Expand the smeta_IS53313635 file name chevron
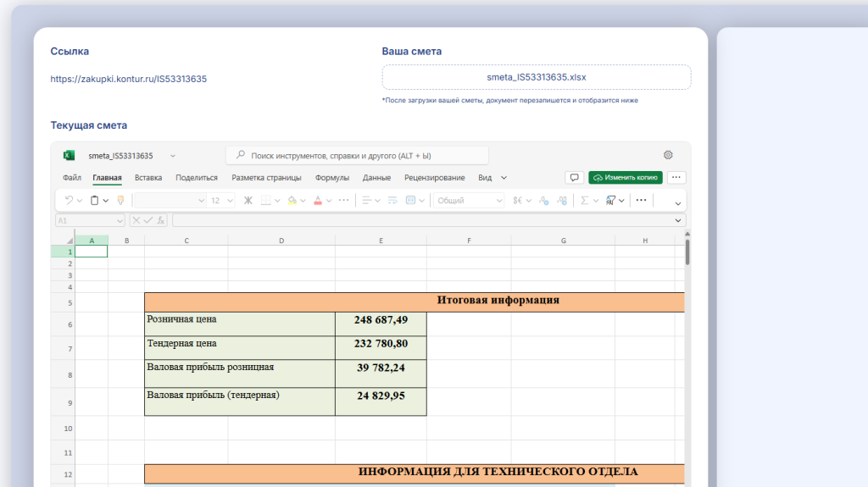 point(173,156)
